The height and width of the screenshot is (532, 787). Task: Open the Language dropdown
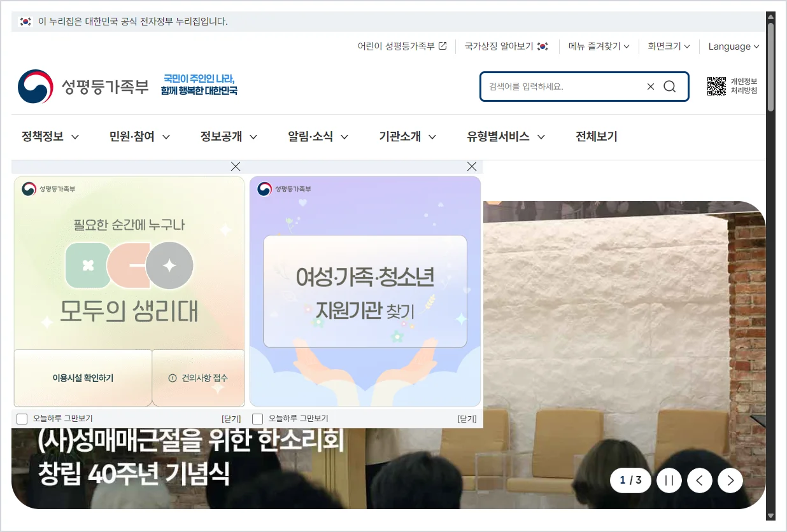pyautogui.click(x=734, y=46)
